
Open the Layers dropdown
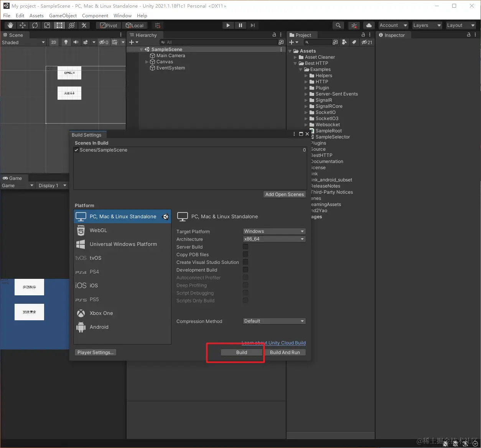(x=427, y=25)
